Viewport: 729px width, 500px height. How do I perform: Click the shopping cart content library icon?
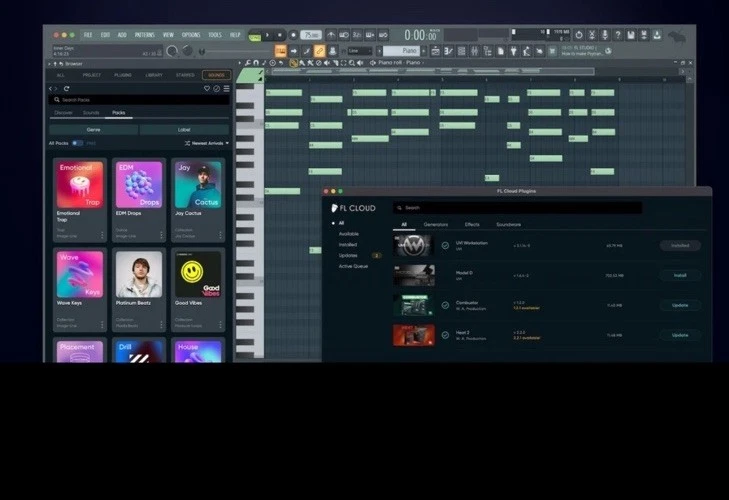(552, 51)
